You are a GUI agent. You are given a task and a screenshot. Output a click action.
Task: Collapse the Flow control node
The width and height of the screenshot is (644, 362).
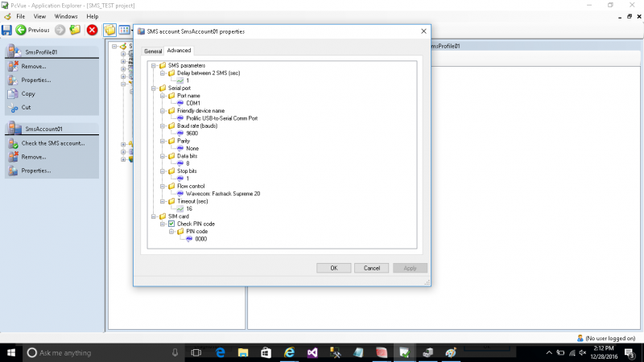click(x=163, y=186)
